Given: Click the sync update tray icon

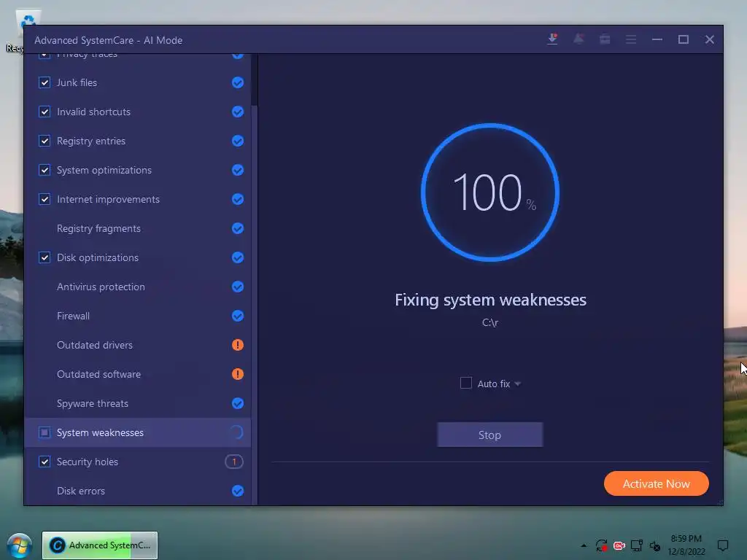Looking at the screenshot, I should click(601, 545).
